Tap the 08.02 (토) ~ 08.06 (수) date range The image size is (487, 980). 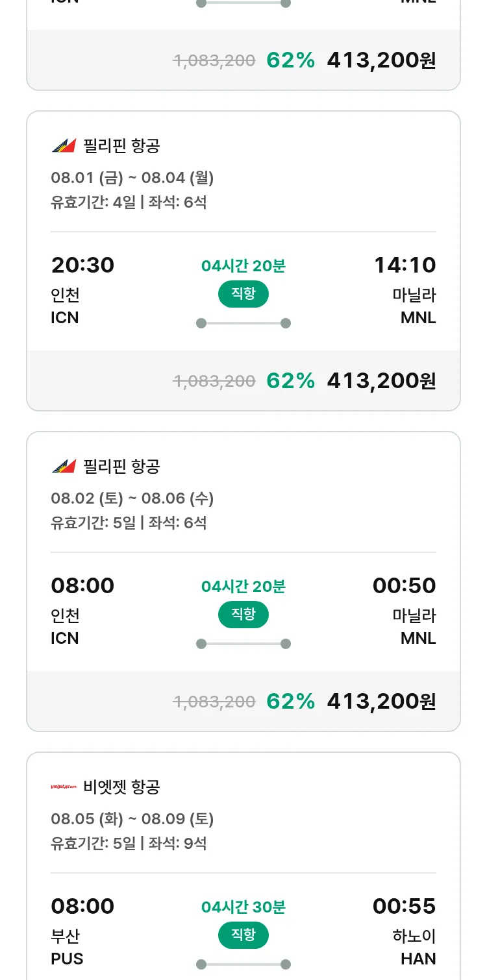132,498
